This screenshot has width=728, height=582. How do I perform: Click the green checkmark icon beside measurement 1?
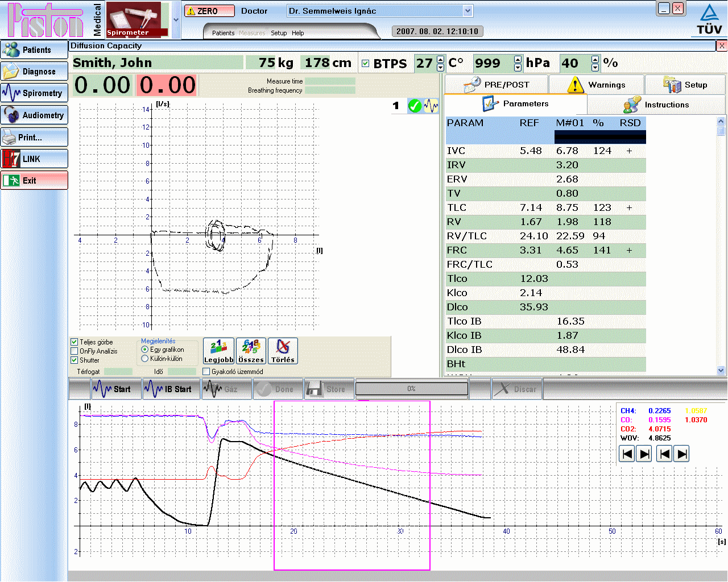tap(415, 106)
